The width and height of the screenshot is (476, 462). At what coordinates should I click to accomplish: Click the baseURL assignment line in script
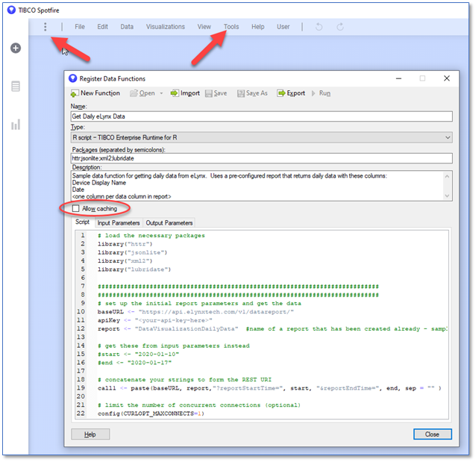click(195, 312)
